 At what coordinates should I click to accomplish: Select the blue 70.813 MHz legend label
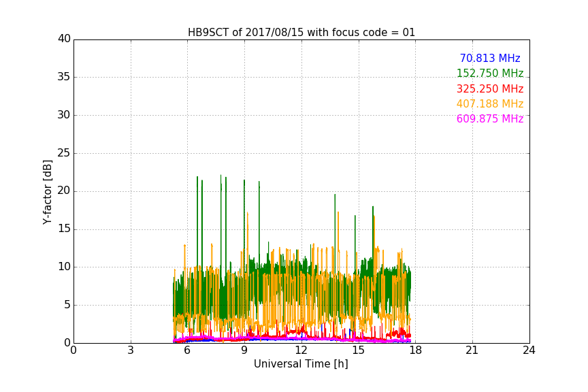[490, 58]
